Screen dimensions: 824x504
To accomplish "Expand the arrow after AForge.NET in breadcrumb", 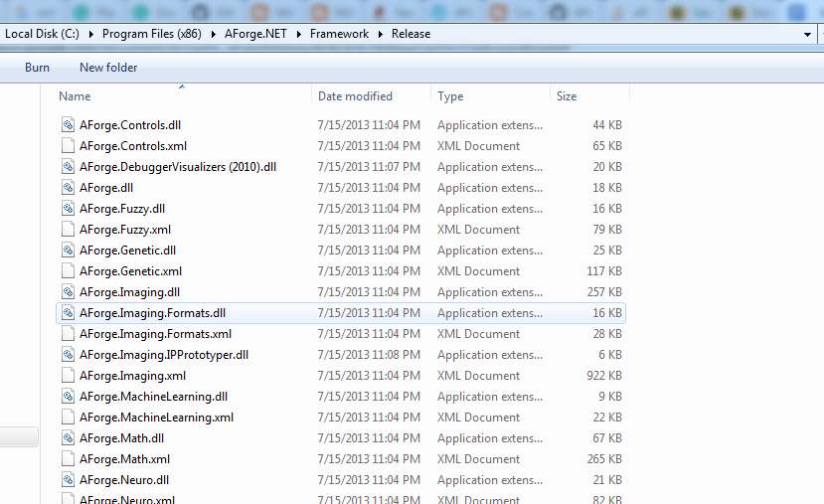I will point(298,34).
